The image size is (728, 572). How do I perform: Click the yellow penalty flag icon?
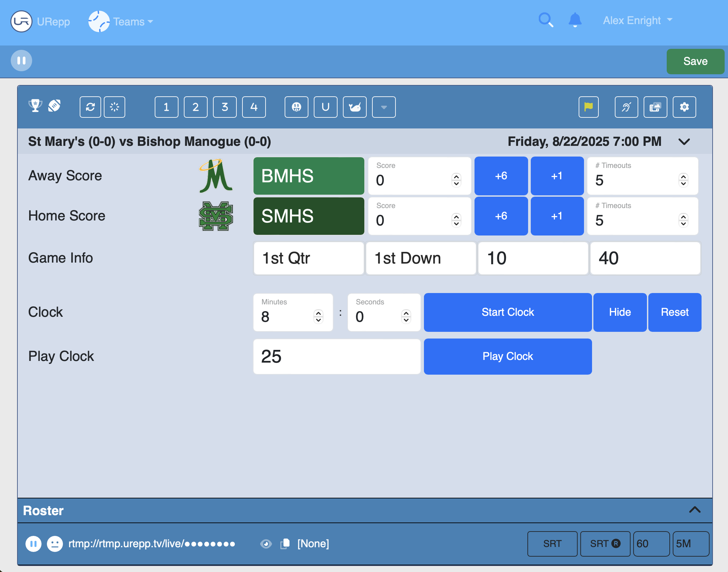pyautogui.click(x=588, y=107)
